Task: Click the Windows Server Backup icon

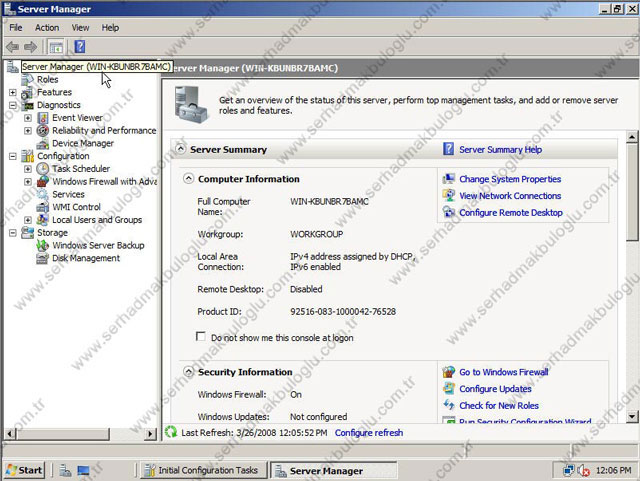Action: coord(42,245)
